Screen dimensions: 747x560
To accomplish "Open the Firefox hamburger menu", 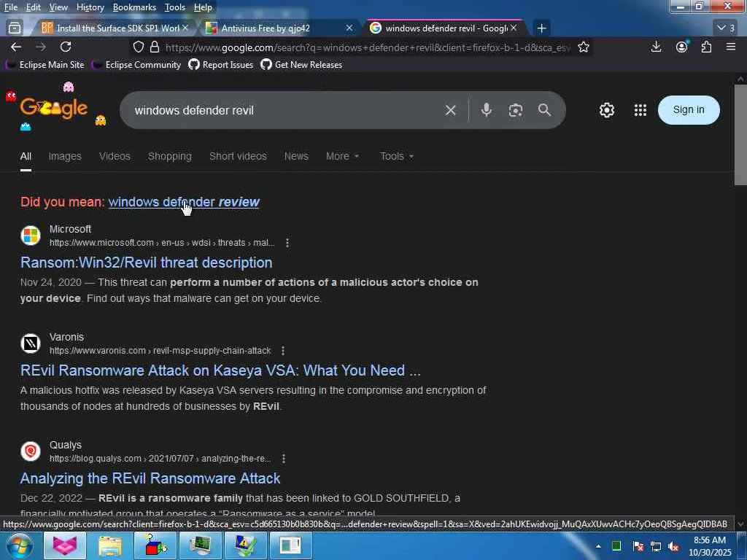I will coord(731,47).
